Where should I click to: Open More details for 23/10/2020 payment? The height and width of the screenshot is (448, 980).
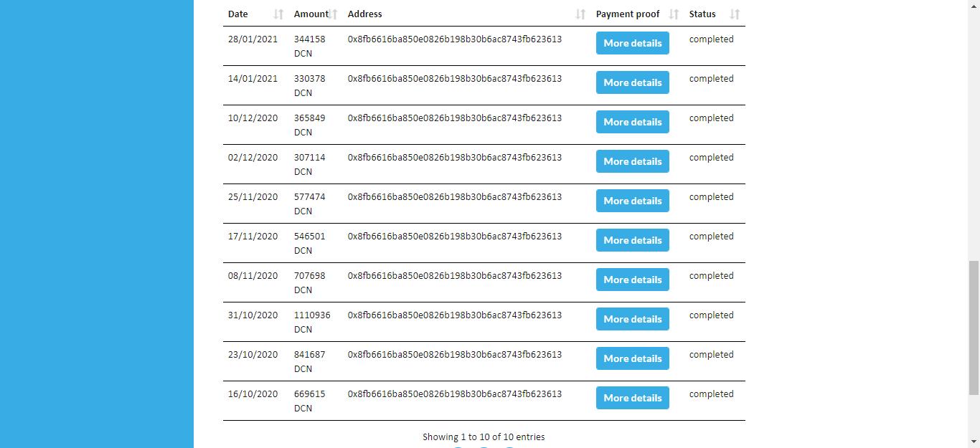(x=633, y=358)
